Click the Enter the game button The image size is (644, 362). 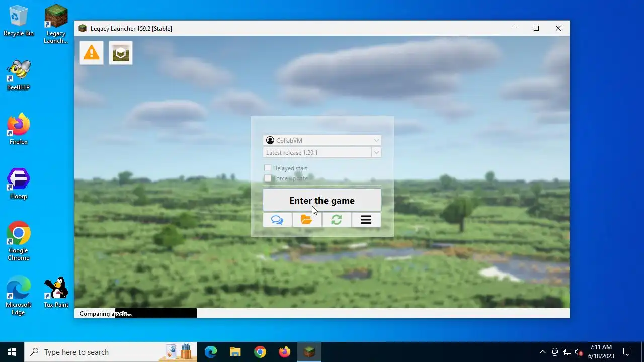point(322,200)
